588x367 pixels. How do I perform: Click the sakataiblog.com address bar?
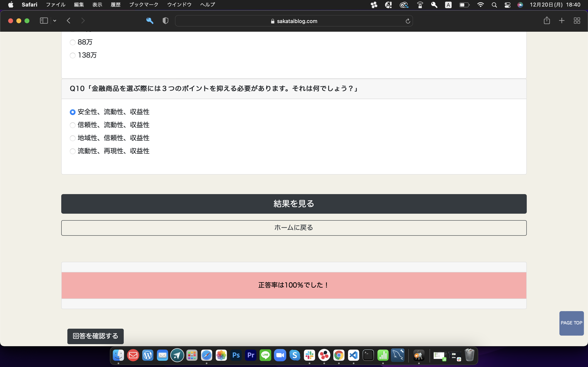tap(294, 21)
